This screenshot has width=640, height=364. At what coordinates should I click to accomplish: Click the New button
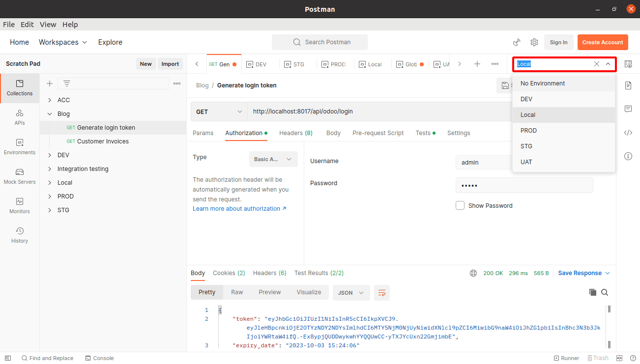coord(146,64)
